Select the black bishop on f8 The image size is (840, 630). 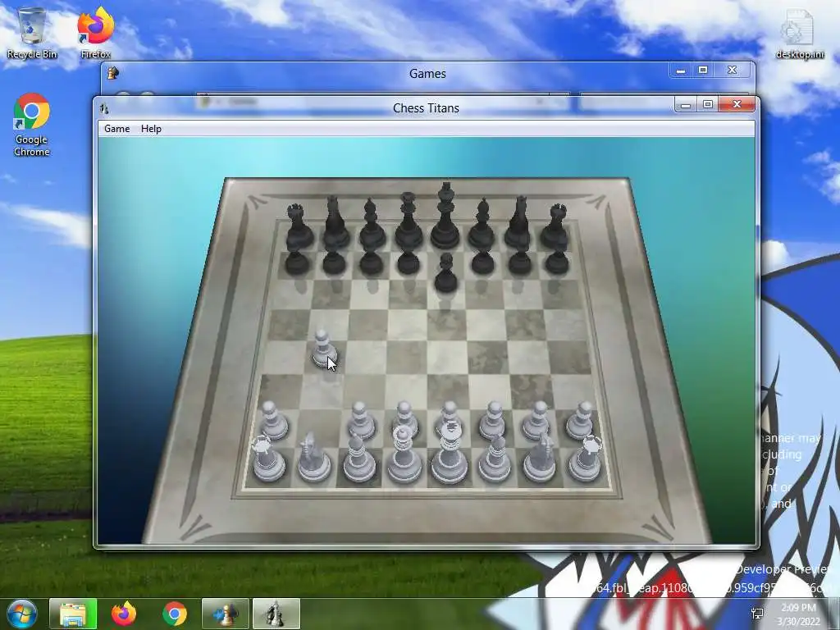tap(482, 224)
